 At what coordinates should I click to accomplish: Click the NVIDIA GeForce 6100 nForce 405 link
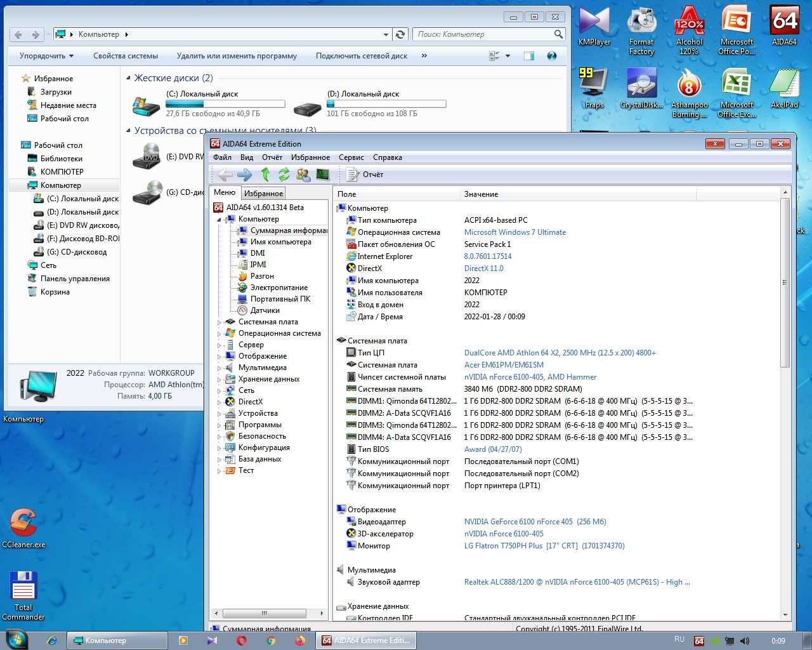pyautogui.click(x=535, y=522)
